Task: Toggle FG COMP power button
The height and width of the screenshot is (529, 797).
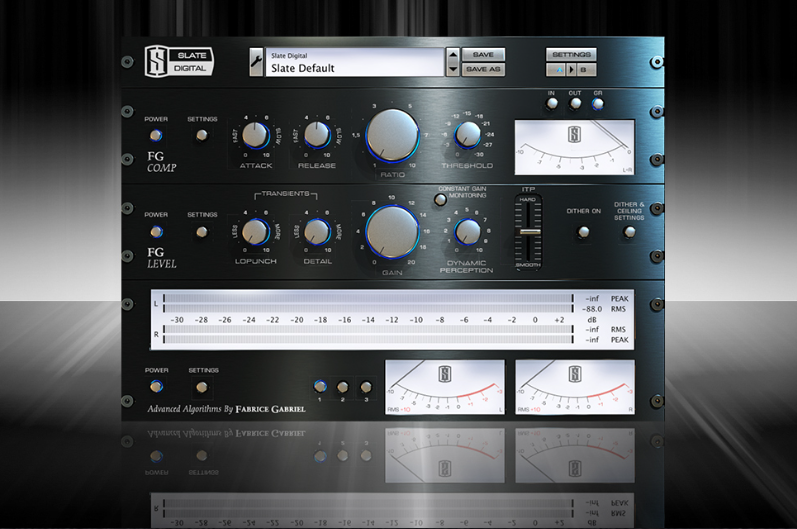Action: point(156,136)
